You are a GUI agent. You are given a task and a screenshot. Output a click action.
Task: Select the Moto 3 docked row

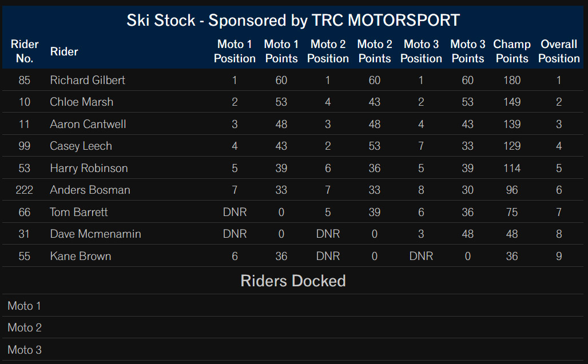click(293, 349)
